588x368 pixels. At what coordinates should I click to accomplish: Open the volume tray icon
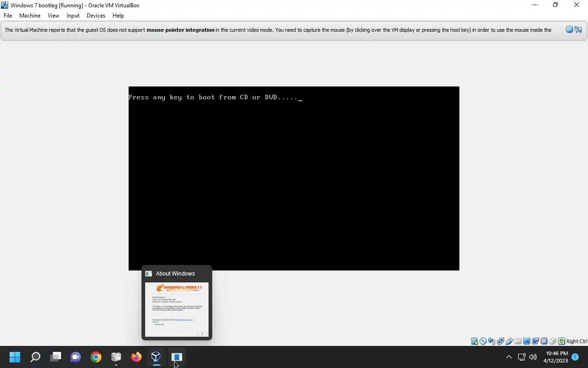click(x=533, y=357)
